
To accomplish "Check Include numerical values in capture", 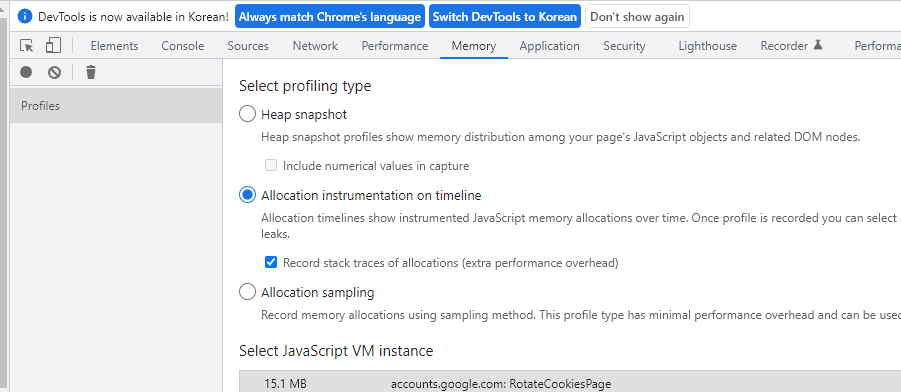I will (271, 166).
